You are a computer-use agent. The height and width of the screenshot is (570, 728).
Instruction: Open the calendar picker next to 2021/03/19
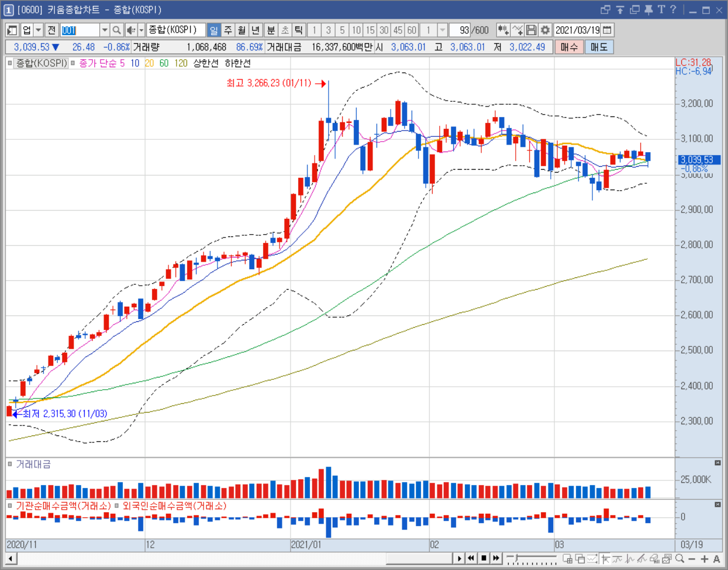tap(608, 30)
